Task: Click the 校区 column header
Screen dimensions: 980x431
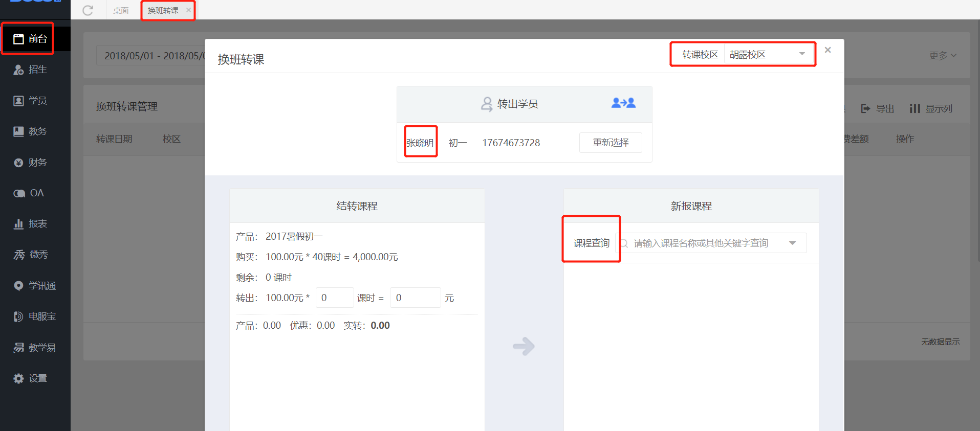Action: point(171,139)
